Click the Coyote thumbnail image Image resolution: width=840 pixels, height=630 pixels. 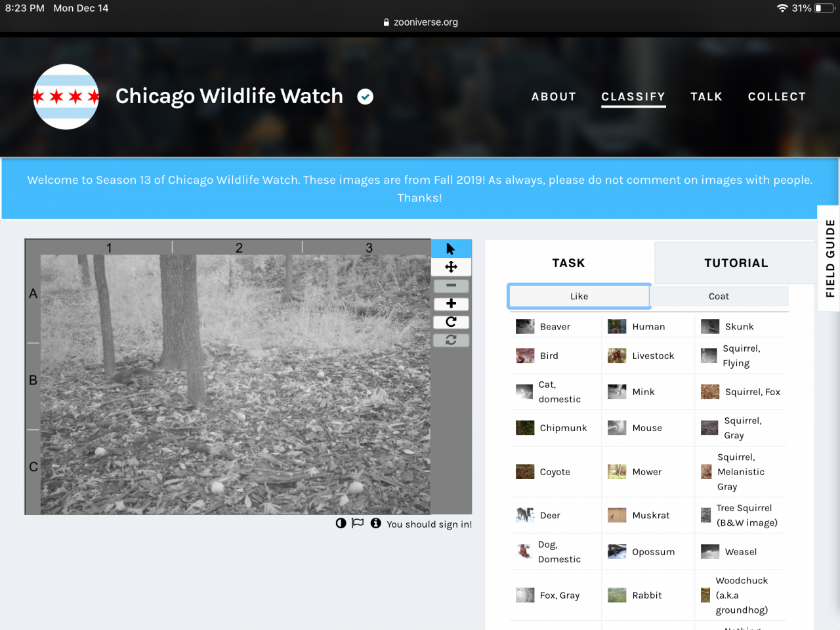(x=525, y=472)
